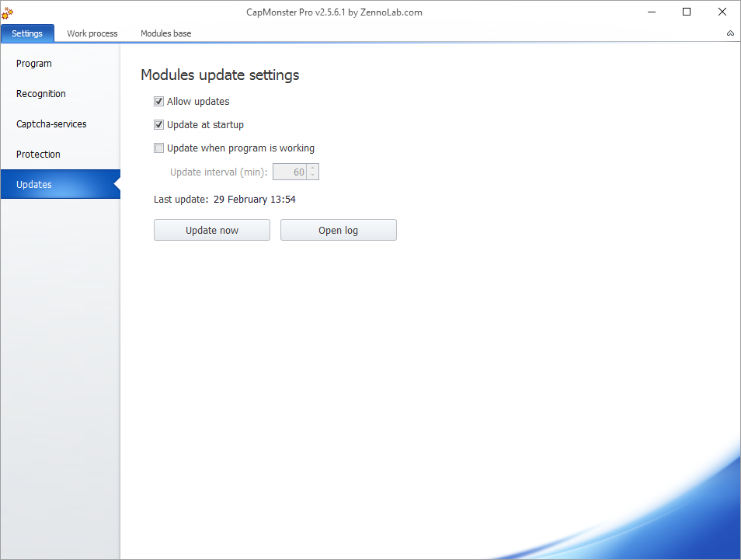
Task: Decrease update interval with down arrow
Action: pos(312,176)
